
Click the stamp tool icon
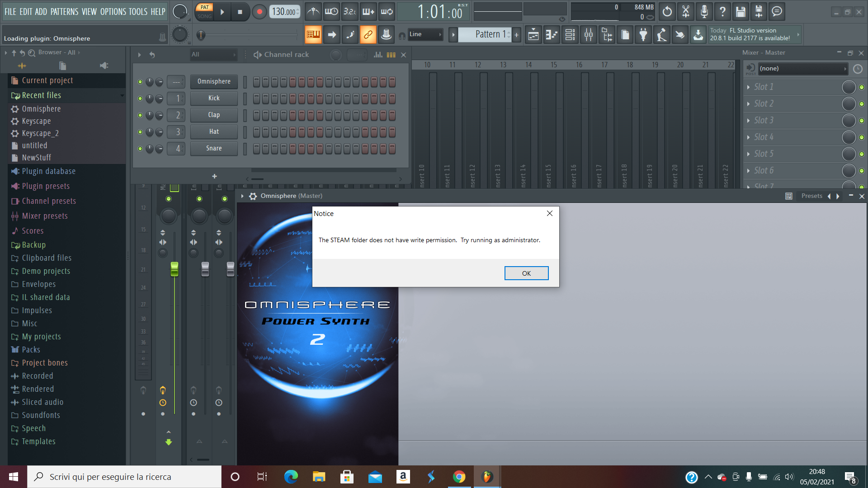tap(387, 35)
